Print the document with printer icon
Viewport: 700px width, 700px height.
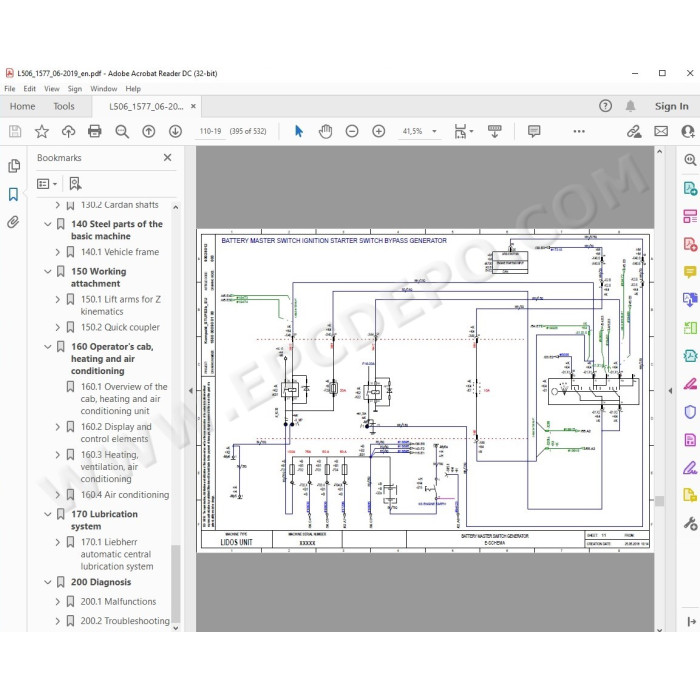tap(95, 131)
